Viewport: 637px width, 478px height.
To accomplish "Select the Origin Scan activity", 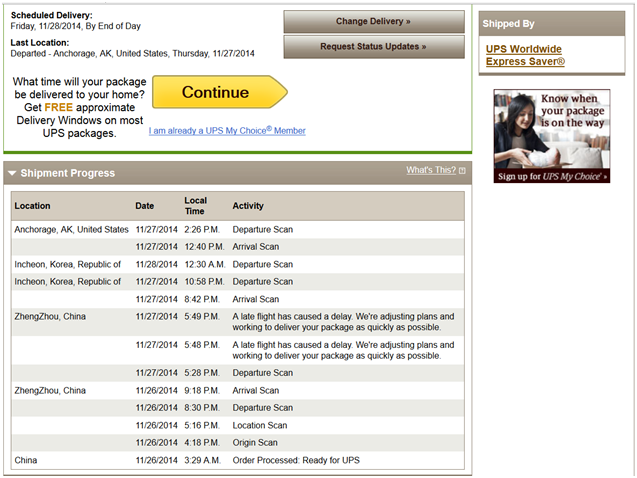I will point(255,443).
